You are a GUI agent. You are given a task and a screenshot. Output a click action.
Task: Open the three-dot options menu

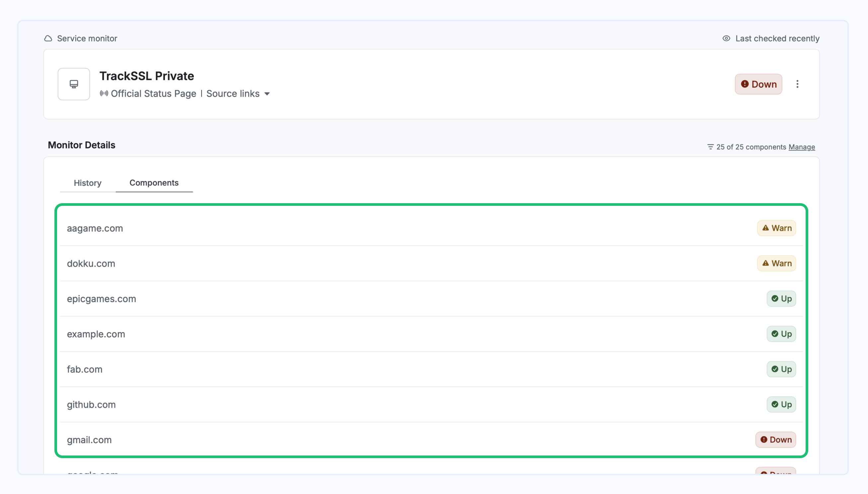(797, 84)
